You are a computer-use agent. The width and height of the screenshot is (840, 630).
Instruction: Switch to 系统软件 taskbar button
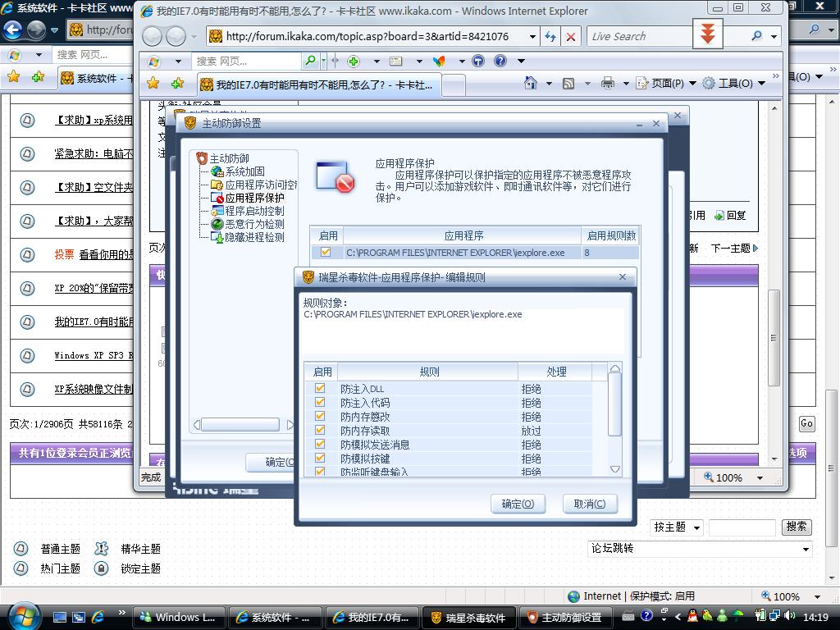point(276,617)
